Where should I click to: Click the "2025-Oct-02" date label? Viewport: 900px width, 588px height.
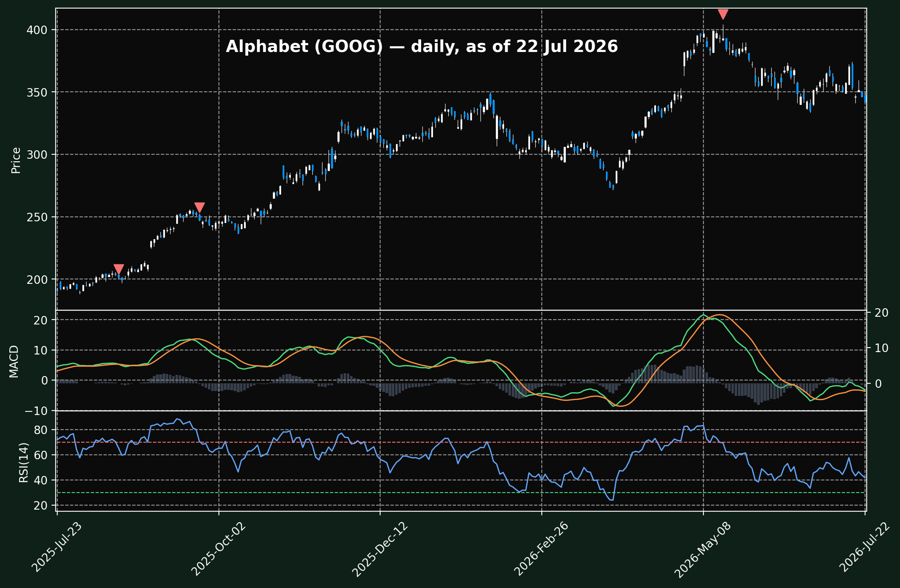click(x=219, y=548)
